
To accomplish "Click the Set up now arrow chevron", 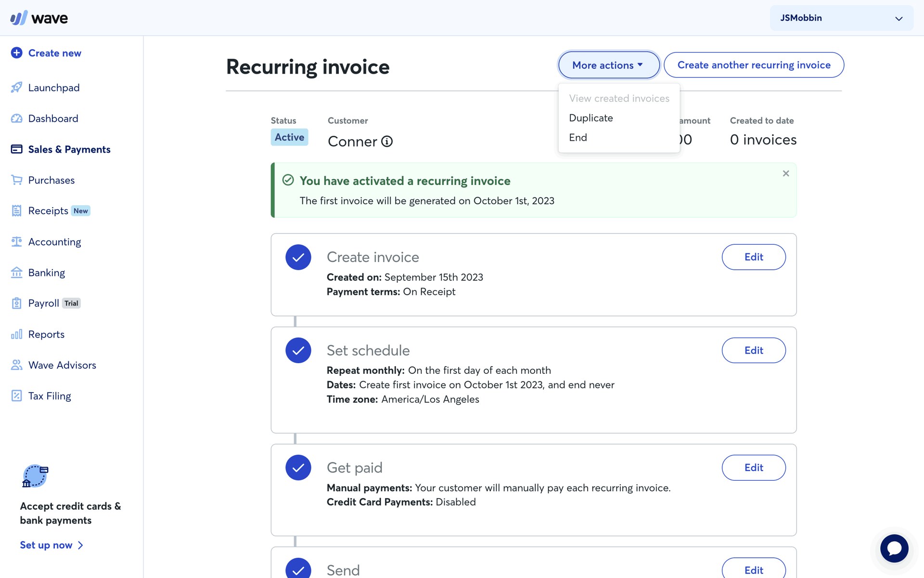I will click(x=80, y=545).
